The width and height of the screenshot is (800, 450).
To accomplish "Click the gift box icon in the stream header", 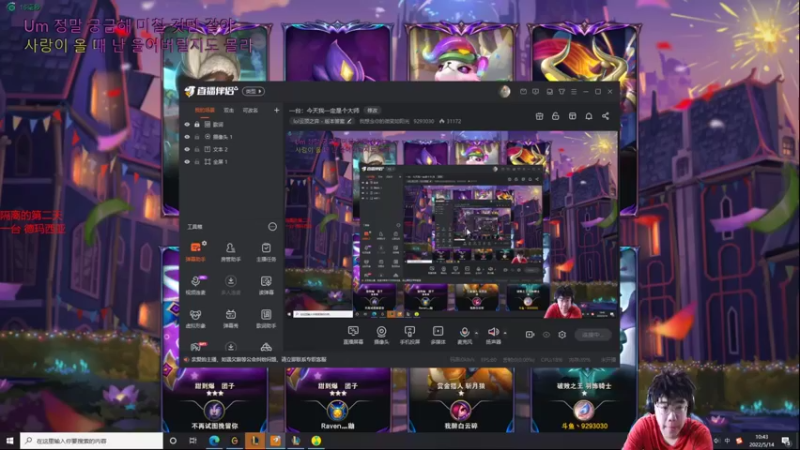I will pos(539,116).
